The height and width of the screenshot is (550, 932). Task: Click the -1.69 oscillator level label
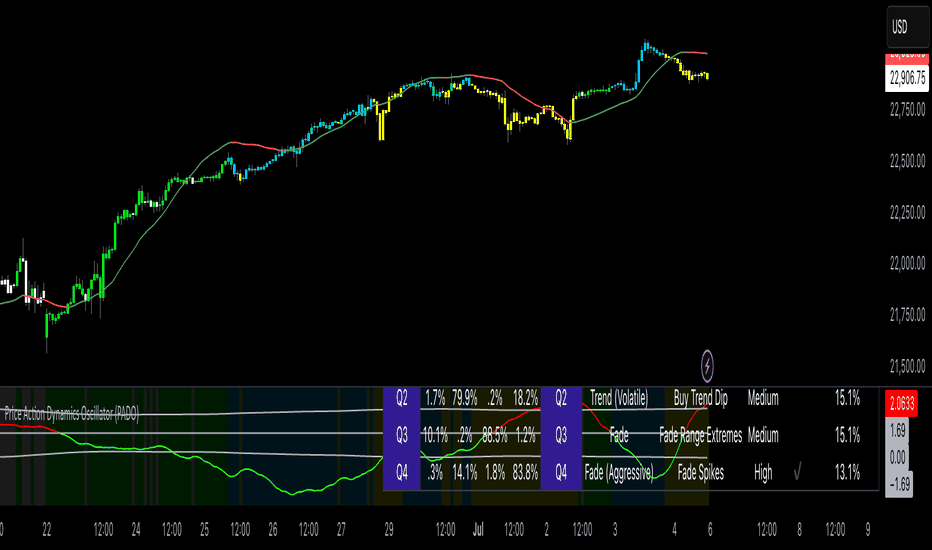point(899,484)
